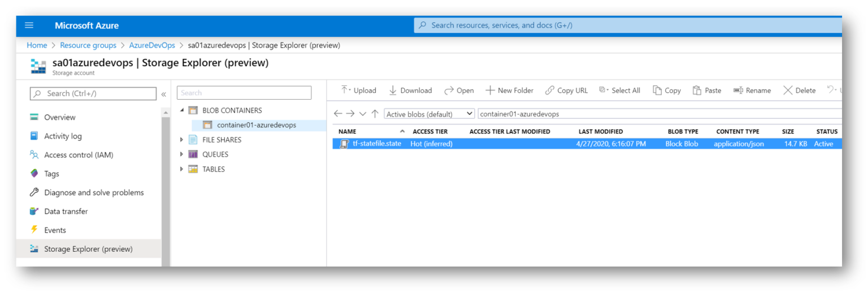Click the Copy toolbar button
The image size is (868, 296).
(x=667, y=91)
